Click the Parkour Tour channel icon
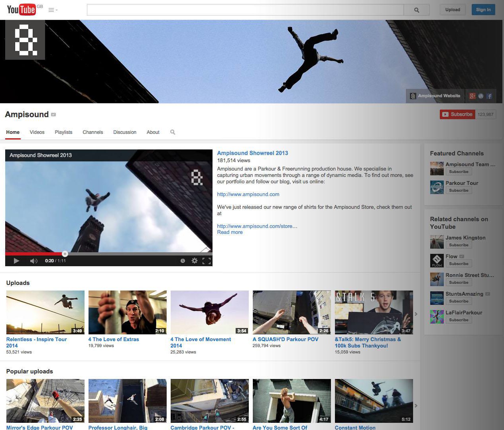 [437, 187]
